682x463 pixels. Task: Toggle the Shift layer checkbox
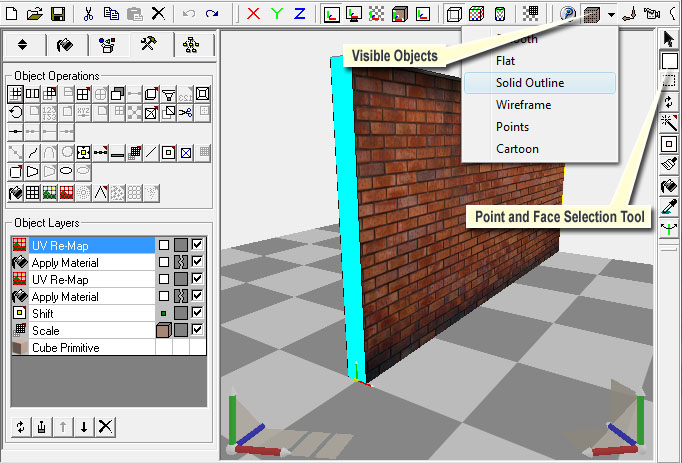tap(197, 313)
